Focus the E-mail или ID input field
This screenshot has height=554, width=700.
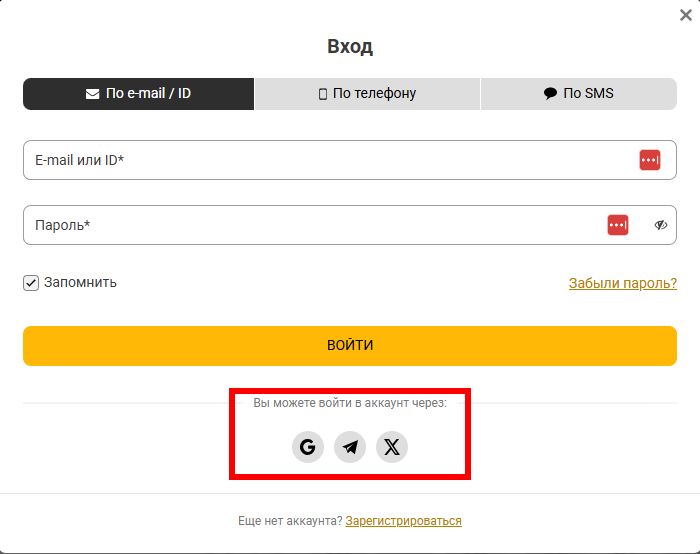[x=320, y=160]
